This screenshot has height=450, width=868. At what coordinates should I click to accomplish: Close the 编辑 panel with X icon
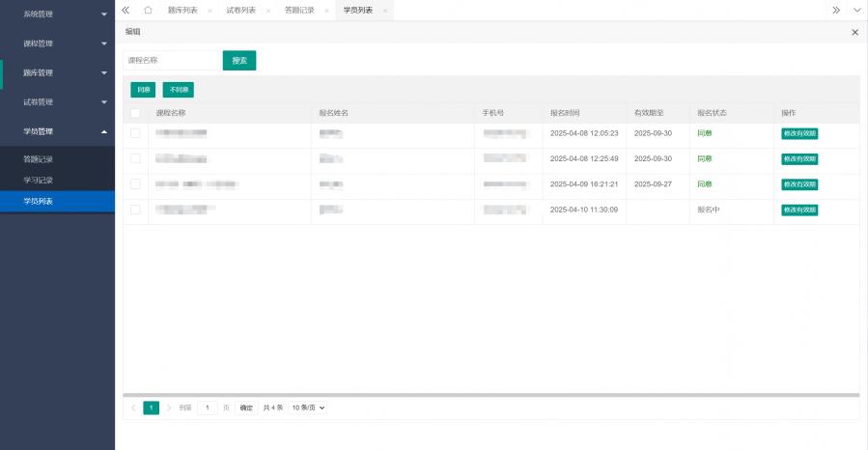[854, 32]
